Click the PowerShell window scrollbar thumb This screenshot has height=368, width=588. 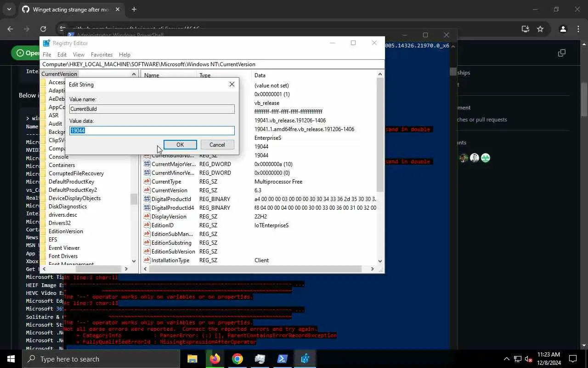click(x=453, y=72)
